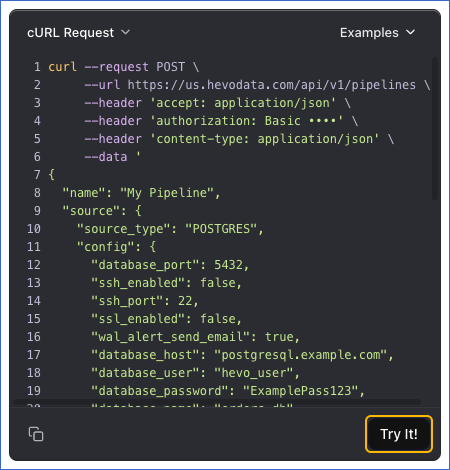The height and width of the screenshot is (470, 450).
Task: Click the "database_password" ExamplePass123 line
Action: [x=228, y=391]
